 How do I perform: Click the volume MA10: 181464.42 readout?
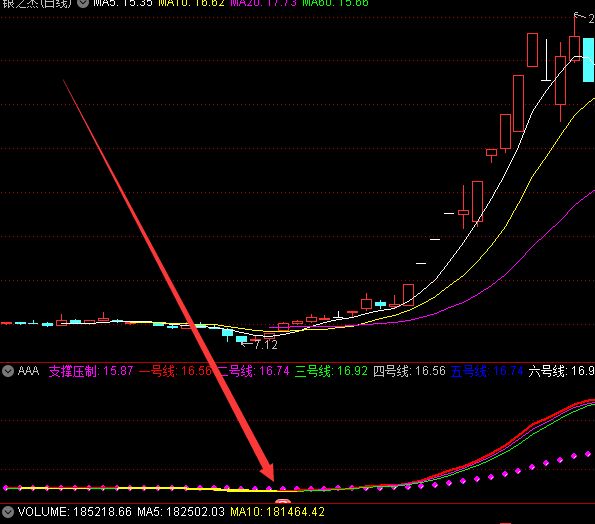point(277,512)
